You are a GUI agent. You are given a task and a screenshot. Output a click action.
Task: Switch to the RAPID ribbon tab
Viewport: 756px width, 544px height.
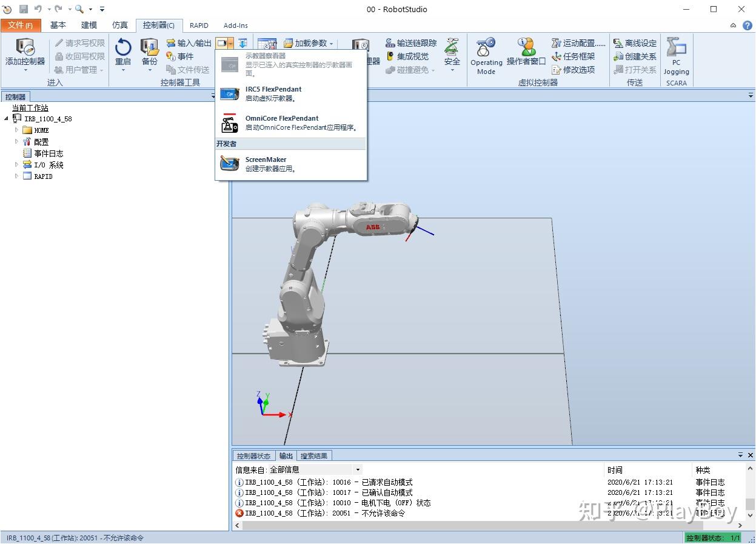coord(199,25)
